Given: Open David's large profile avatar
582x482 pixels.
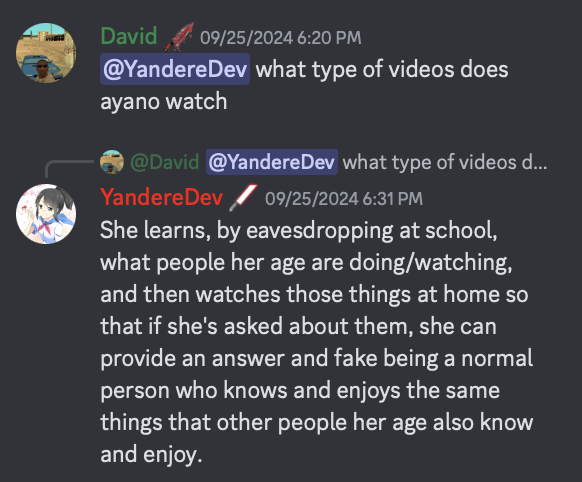Looking at the screenshot, I should pos(46,53).
